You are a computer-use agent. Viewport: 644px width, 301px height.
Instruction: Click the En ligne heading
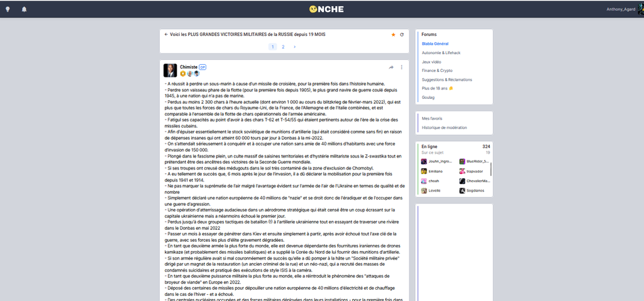pyautogui.click(x=429, y=146)
